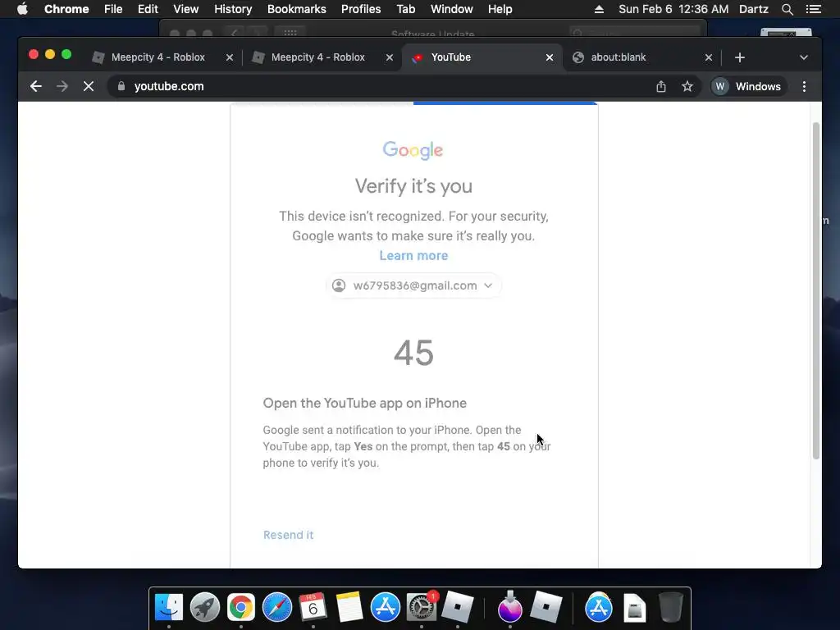Open the File menu
The width and height of the screenshot is (840, 630).
(x=113, y=9)
